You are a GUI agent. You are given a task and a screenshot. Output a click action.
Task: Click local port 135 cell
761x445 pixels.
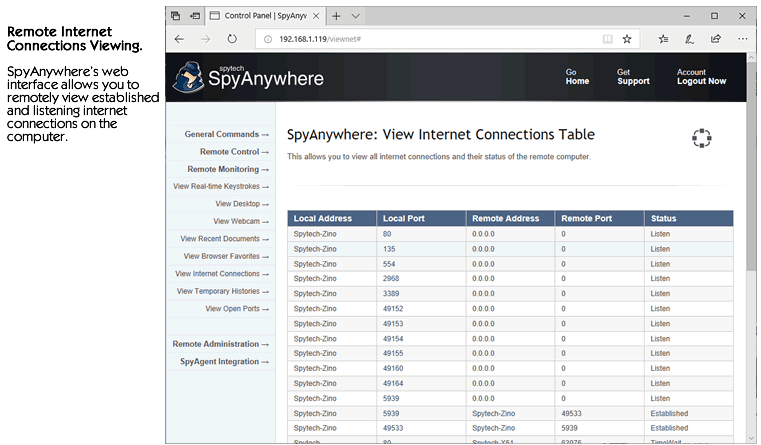coord(421,249)
